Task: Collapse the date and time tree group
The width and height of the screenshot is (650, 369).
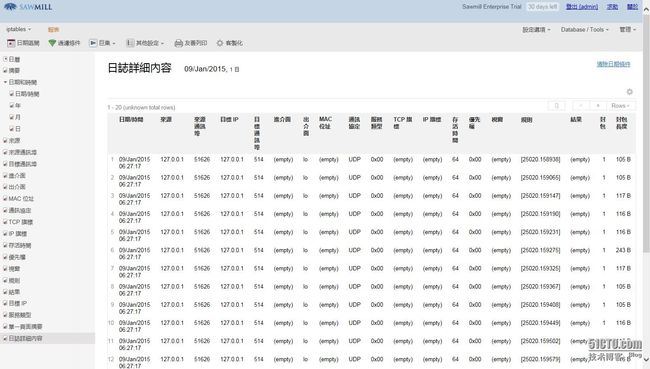Action: [x=5, y=82]
